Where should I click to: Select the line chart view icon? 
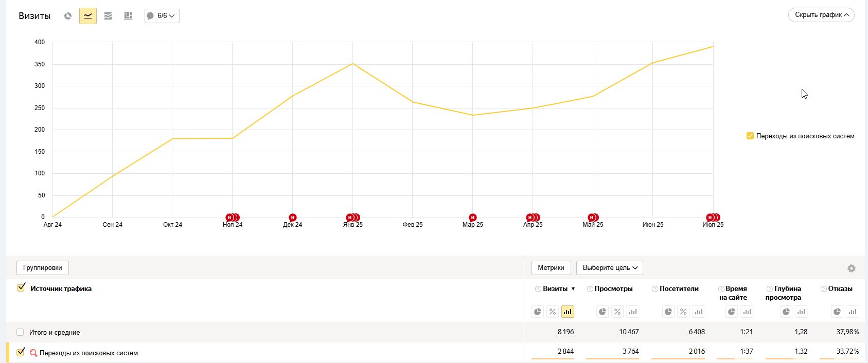tap(88, 16)
